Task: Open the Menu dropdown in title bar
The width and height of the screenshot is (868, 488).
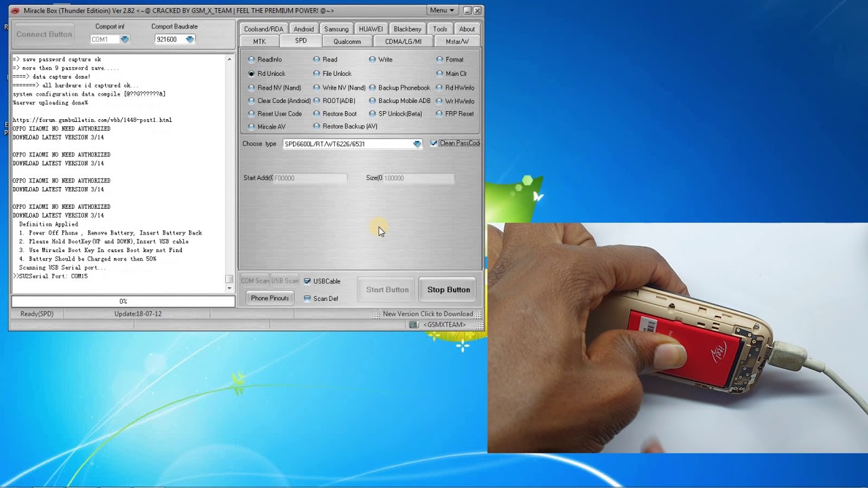Action: pos(442,10)
